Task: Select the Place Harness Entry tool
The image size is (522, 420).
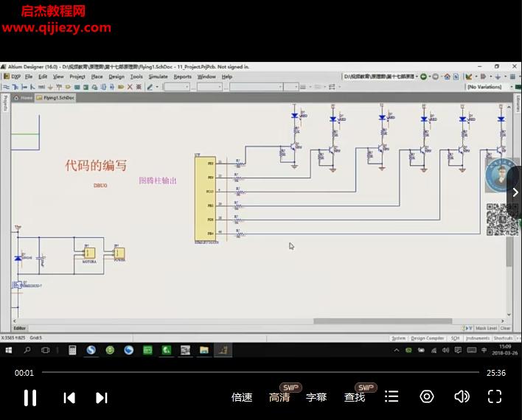Action: pos(112,87)
